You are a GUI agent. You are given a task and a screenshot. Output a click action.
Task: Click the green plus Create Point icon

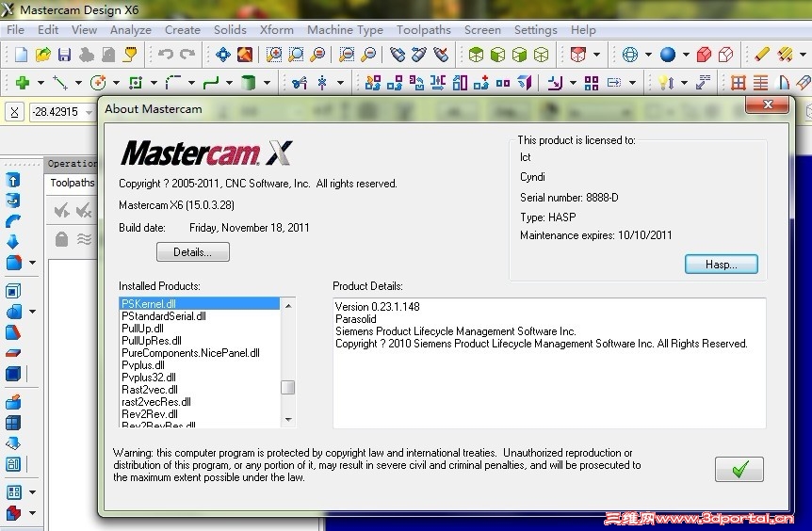click(x=23, y=82)
